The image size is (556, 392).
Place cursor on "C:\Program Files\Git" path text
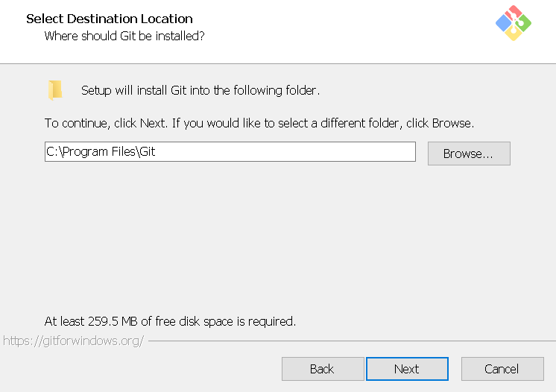101,151
